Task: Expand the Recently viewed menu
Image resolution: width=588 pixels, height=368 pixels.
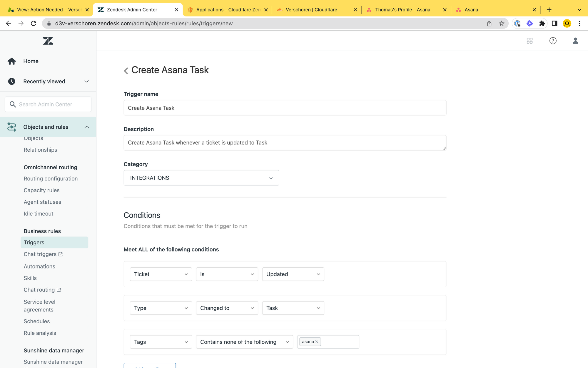Action: [86, 82]
